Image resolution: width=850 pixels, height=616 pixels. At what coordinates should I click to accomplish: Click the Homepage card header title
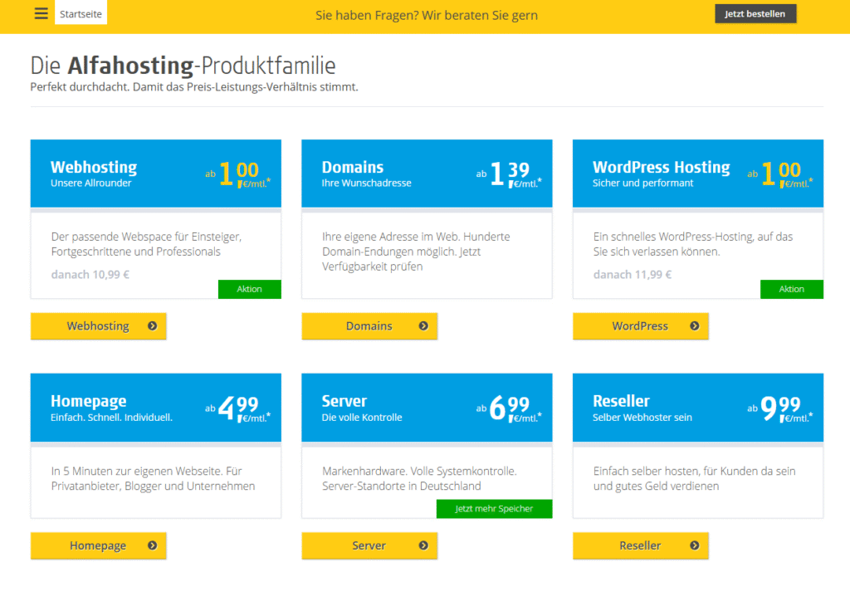88,401
